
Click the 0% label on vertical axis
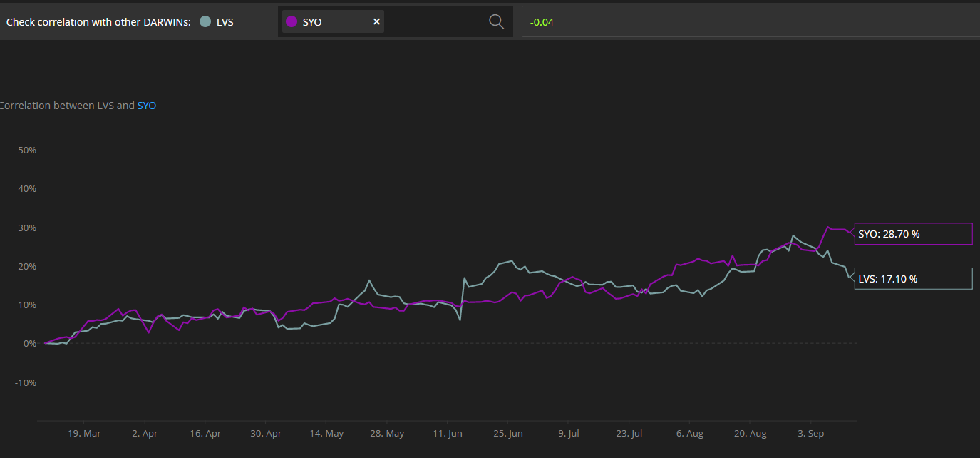(30, 344)
